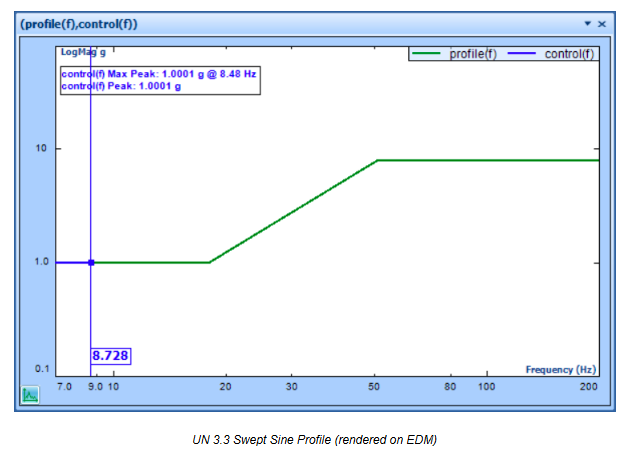This screenshot has width=632, height=455.
Task: Click the green profile plateau near 100 Hz
Action: (x=486, y=160)
